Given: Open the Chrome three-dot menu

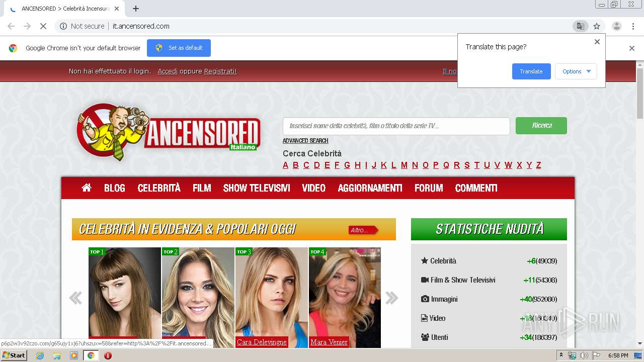Looking at the screenshot, I should (633, 26).
